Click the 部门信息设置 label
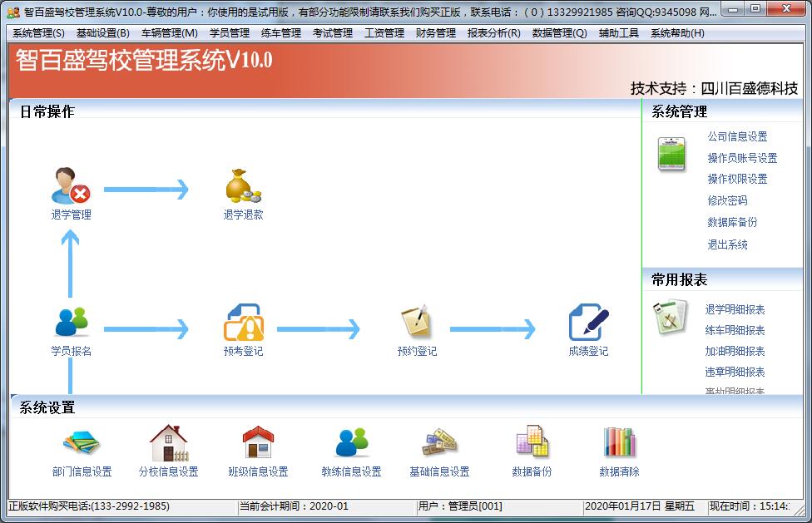812x523 pixels. pos(82,471)
